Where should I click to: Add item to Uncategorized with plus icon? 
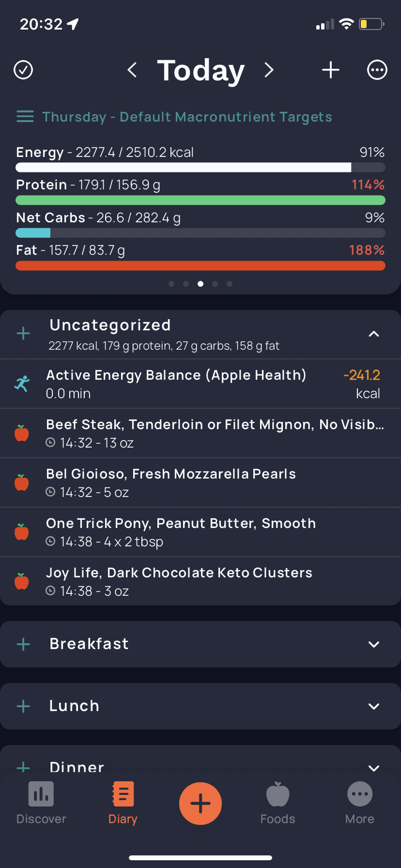[x=23, y=333]
